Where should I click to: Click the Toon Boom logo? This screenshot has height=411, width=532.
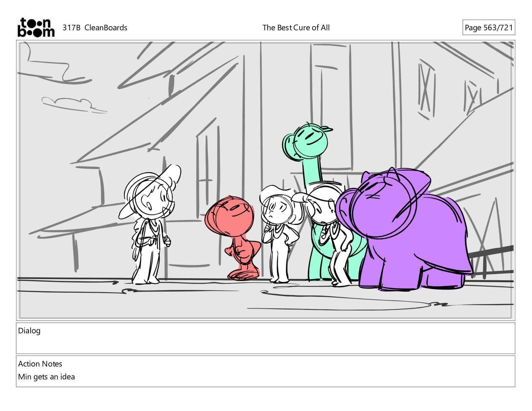[x=36, y=27]
